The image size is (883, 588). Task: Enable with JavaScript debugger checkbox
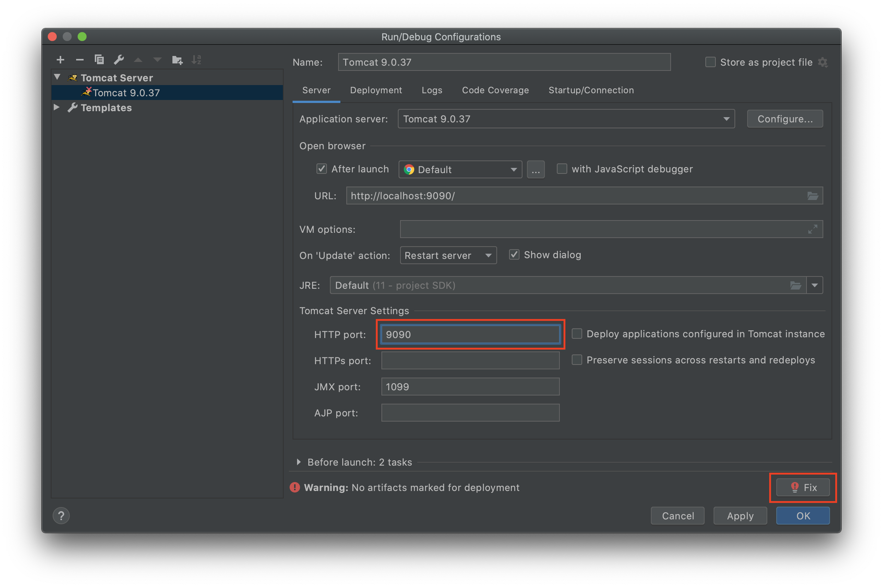[x=562, y=169]
